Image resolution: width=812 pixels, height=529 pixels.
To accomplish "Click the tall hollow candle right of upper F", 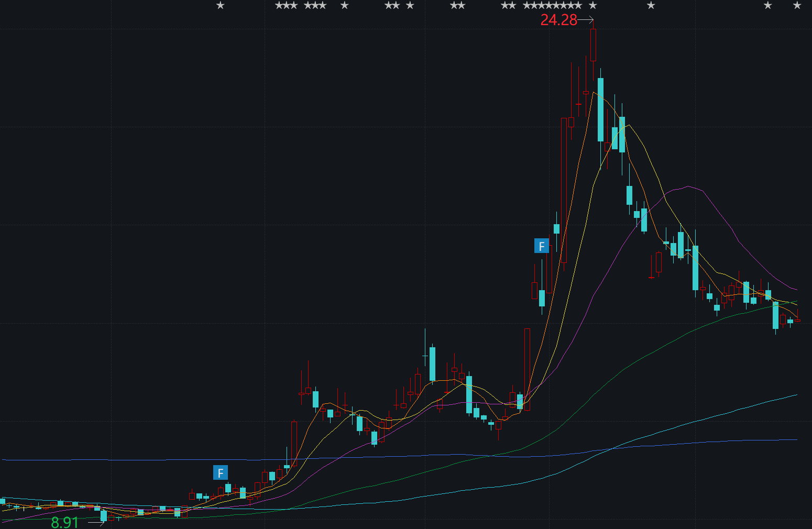I will click(564, 190).
